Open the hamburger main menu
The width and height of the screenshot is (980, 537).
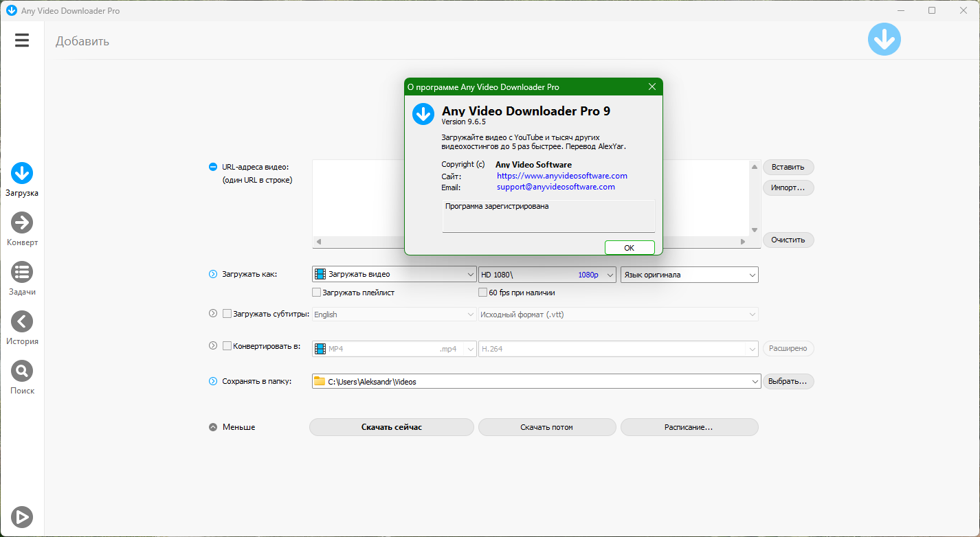[x=22, y=41]
